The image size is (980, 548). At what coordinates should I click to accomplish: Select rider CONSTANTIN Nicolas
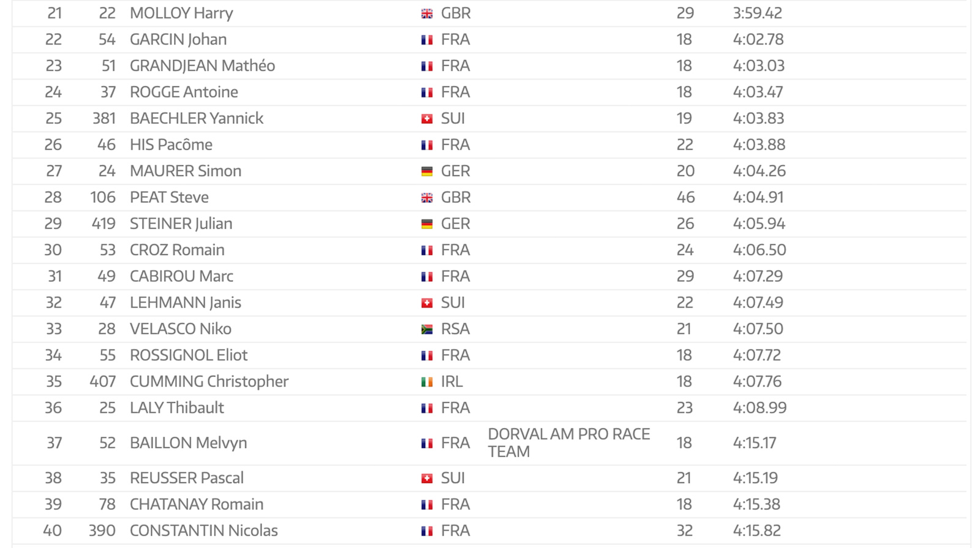click(x=203, y=530)
